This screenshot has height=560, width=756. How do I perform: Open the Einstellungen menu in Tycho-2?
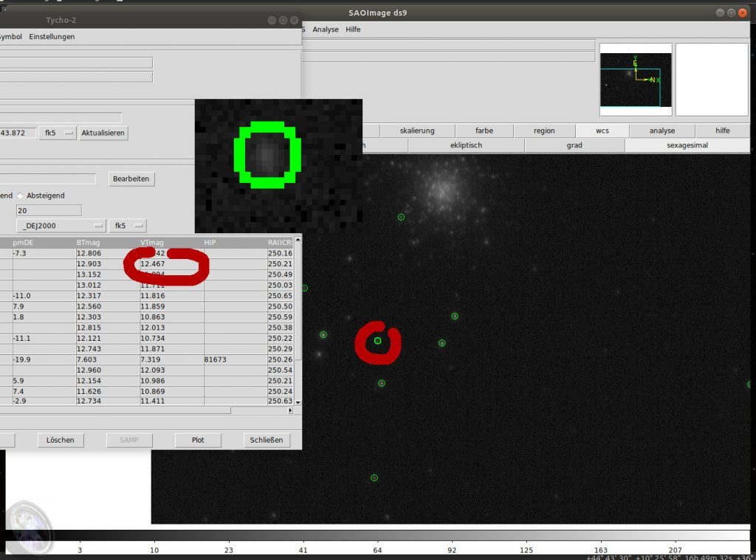pyautogui.click(x=52, y=37)
